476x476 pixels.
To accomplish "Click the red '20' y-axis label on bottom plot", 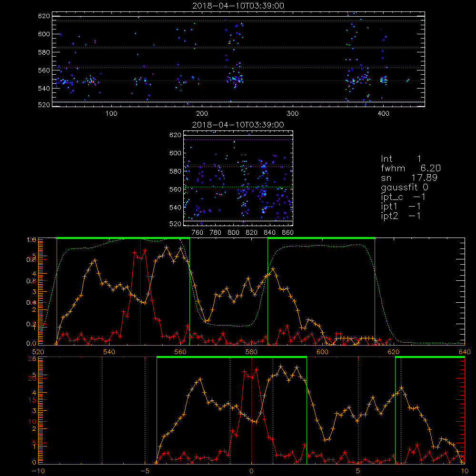I will coord(32,378).
